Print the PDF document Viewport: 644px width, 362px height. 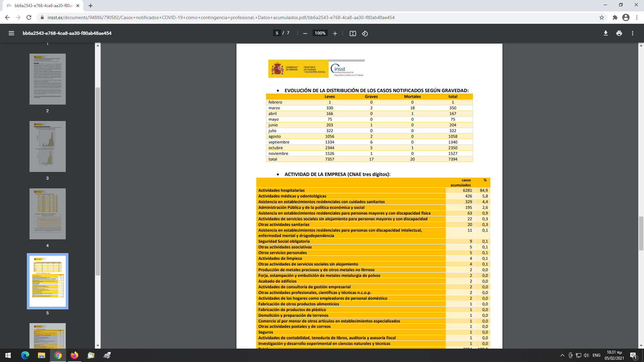pos(619,33)
